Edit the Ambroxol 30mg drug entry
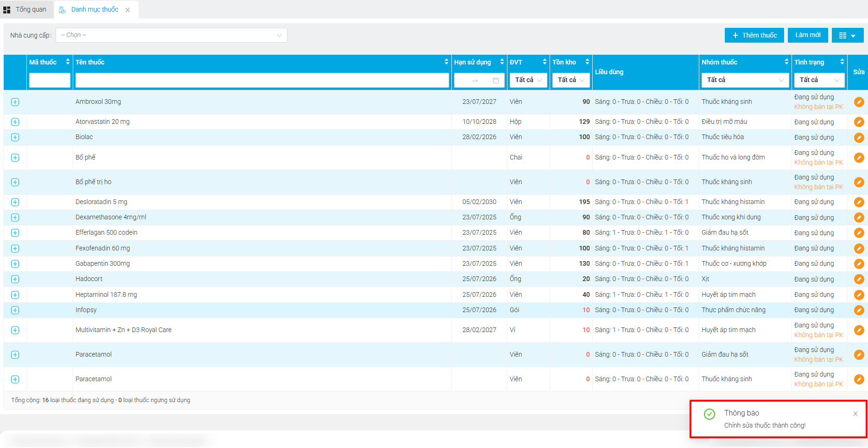Viewport: 868px width, 448px height. point(859,102)
